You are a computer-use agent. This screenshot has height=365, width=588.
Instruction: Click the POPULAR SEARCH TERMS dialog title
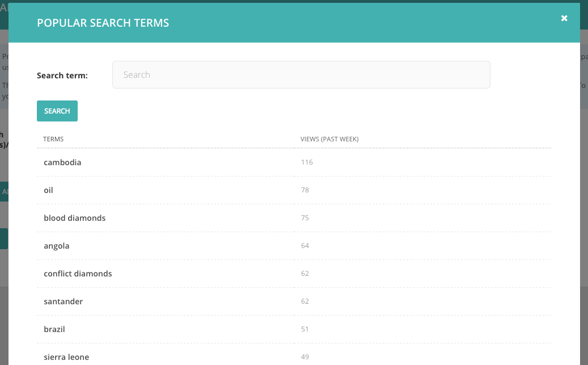click(103, 23)
